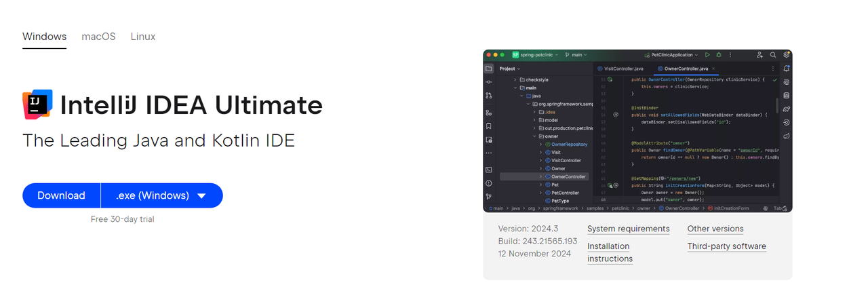Select the VisitController.java editor tab

(622, 69)
